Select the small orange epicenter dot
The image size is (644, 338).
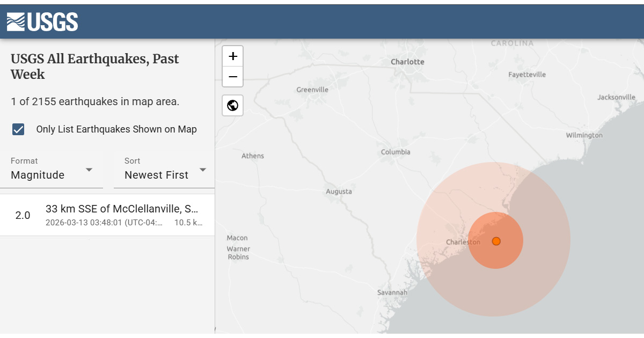tap(496, 241)
